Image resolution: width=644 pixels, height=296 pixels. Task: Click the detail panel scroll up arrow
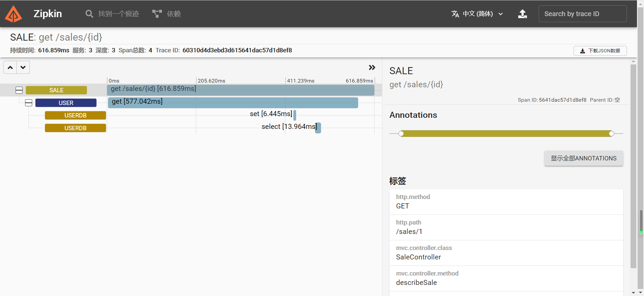(633, 61)
